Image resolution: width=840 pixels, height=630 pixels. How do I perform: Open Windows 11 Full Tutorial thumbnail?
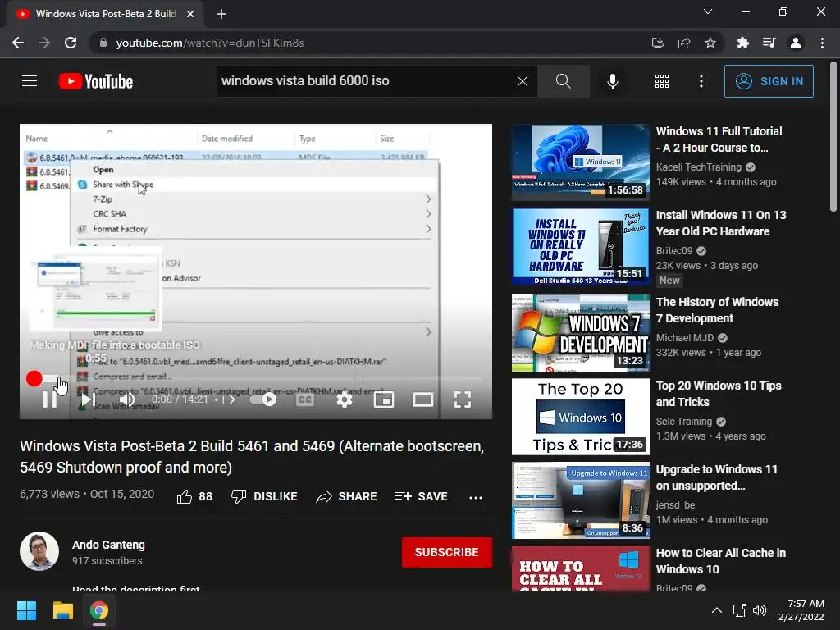tap(580, 162)
